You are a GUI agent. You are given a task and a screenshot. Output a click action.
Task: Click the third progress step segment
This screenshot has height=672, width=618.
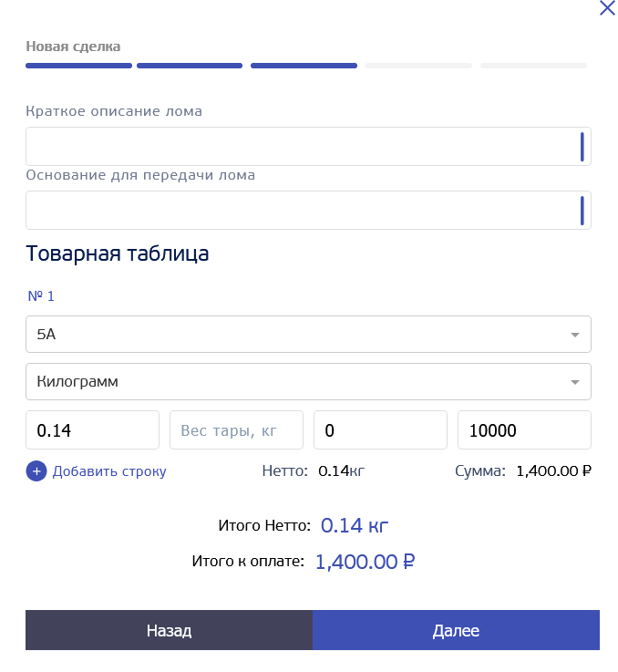pyautogui.click(x=304, y=66)
